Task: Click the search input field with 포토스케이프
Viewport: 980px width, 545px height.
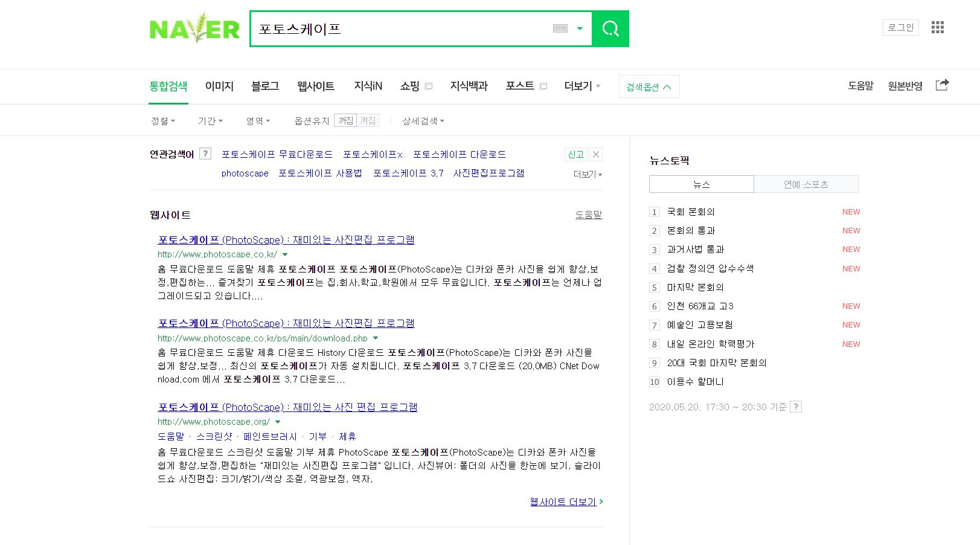Action: pyautogui.click(x=402, y=28)
